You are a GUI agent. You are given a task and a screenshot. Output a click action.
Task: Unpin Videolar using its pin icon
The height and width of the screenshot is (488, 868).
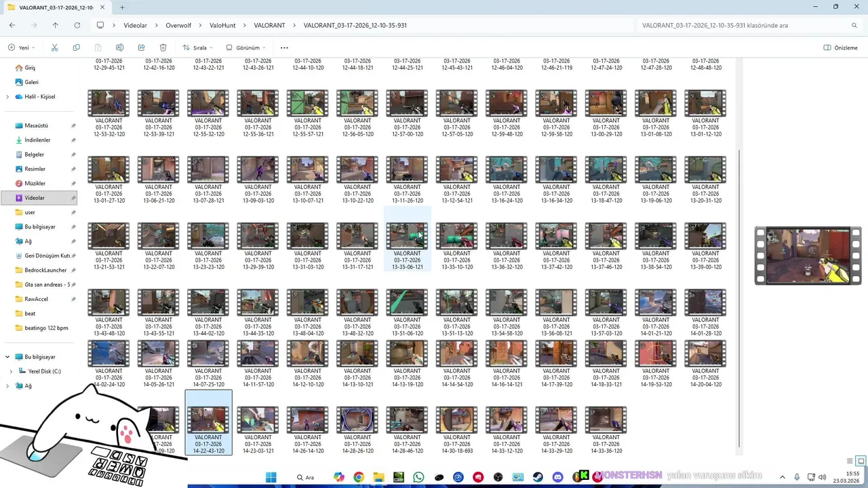[x=73, y=198]
